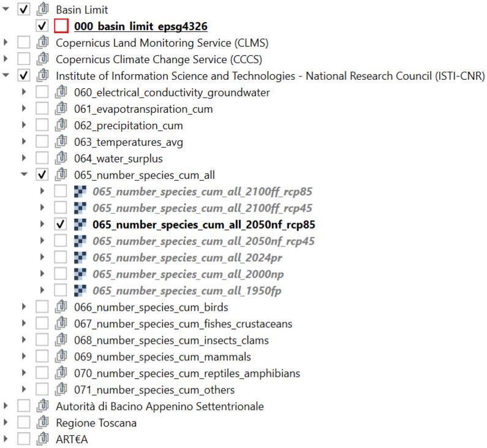Collapse the 065_number_species_cum_all group

(25, 175)
